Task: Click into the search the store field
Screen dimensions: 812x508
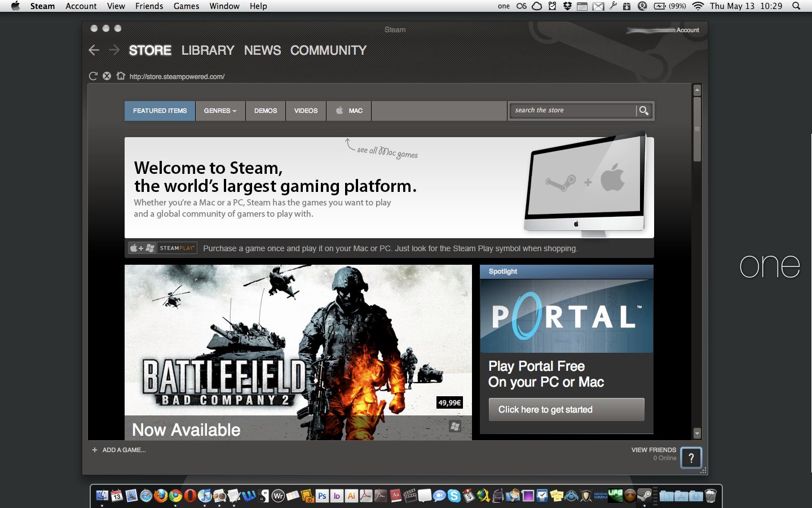Action: pos(572,111)
